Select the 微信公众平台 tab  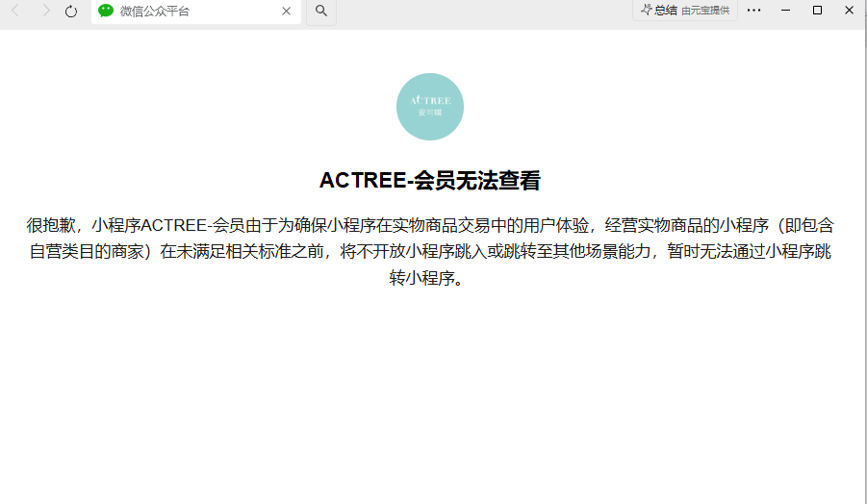click(x=195, y=12)
